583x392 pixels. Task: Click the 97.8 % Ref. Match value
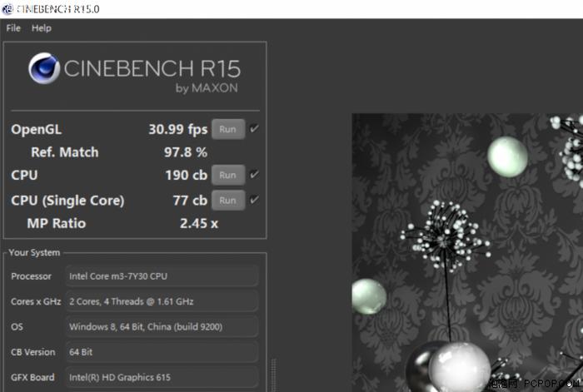coord(186,152)
